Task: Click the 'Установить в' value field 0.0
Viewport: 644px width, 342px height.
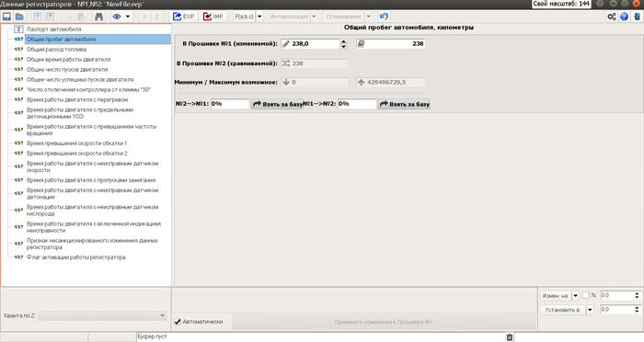Action: [x=617, y=310]
